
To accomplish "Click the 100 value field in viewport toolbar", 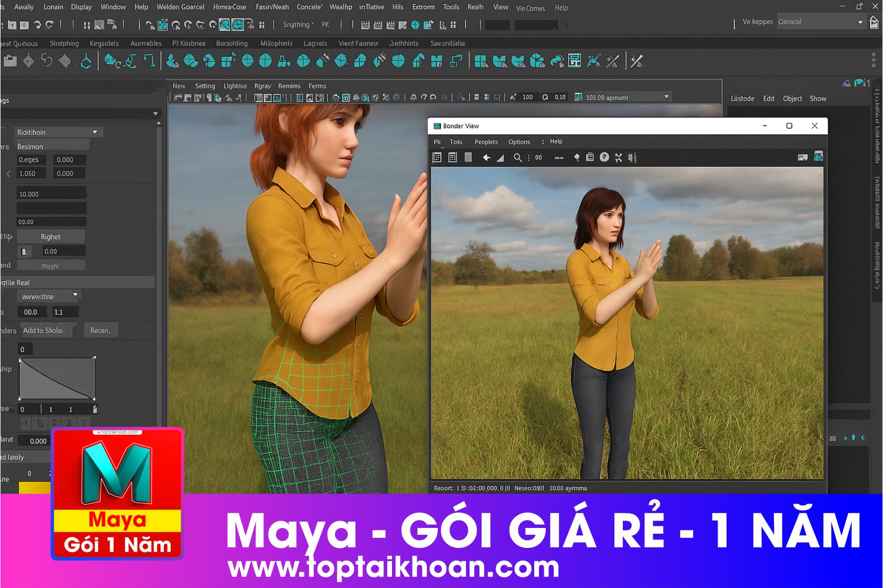I will click(x=528, y=97).
